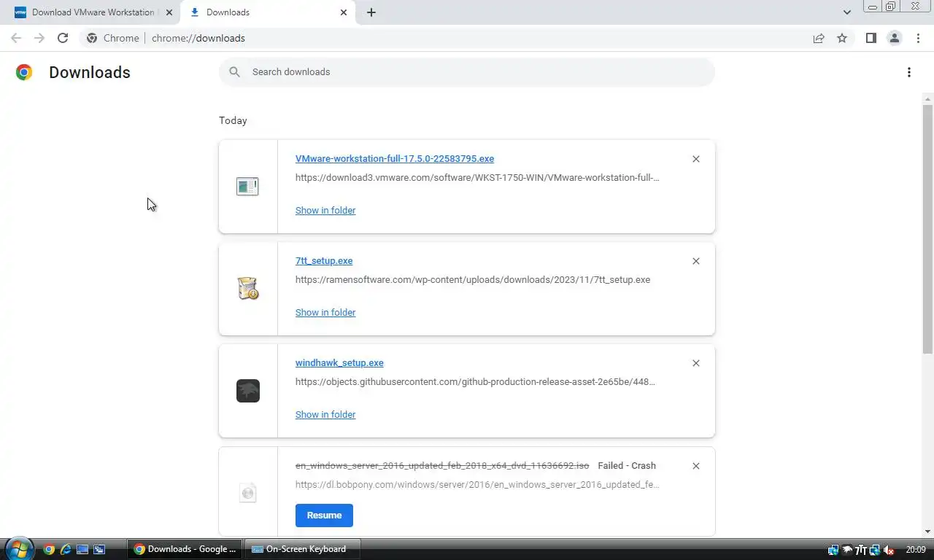The width and height of the screenshot is (934, 560).
Task: Launch Internet Explorer from quick launch
Action: point(66,550)
